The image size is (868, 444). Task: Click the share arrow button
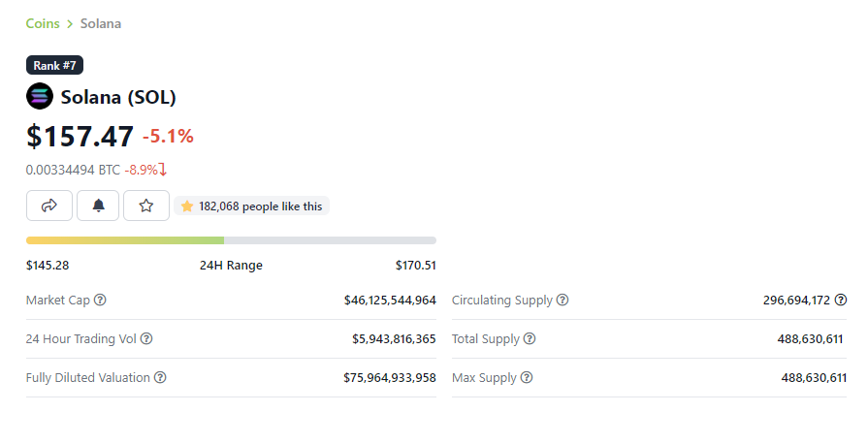point(49,206)
